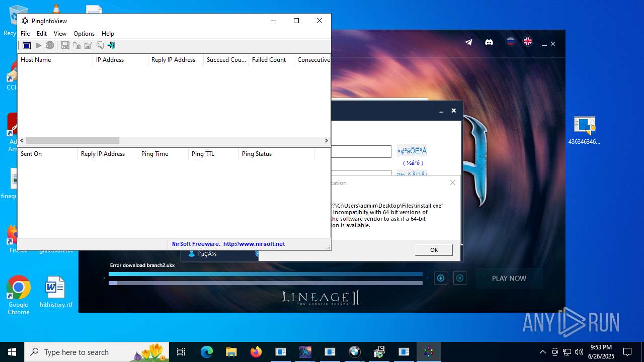Click the Telegram icon in the launcher
The image size is (644, 362).
[x=468, y=42]
